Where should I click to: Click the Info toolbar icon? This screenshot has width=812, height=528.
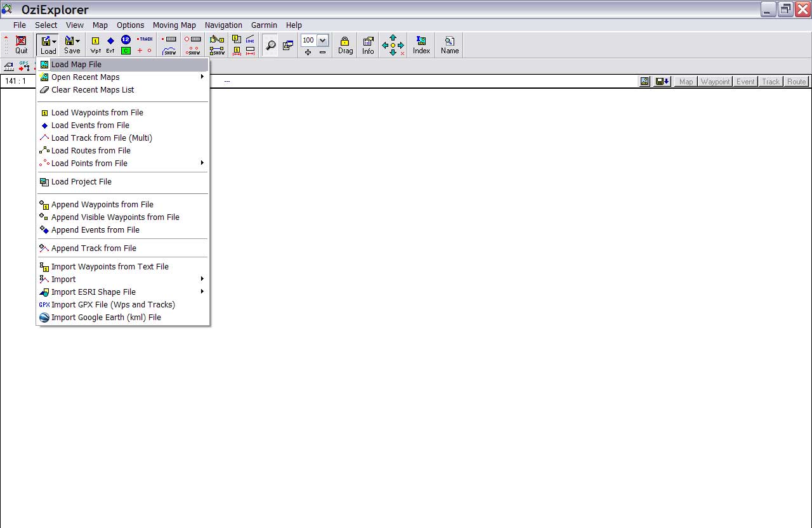click(x=368, y=45)
